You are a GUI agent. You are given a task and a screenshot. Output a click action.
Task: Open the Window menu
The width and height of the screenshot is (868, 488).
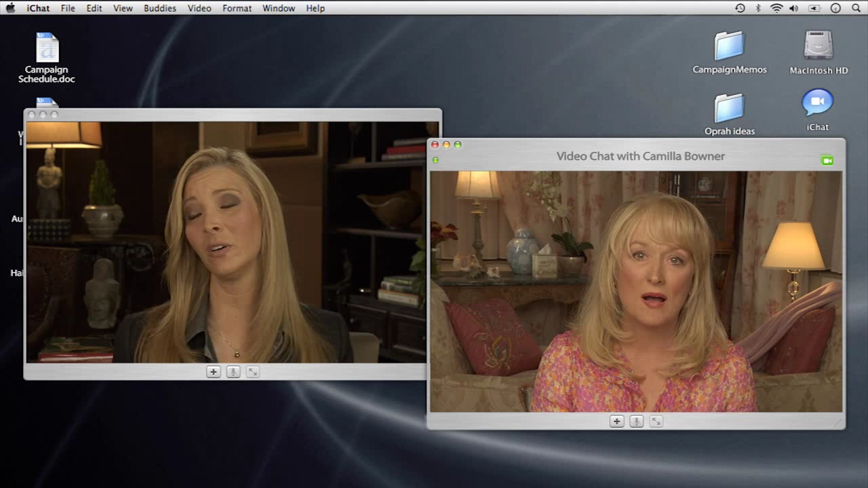coord(279,8)
